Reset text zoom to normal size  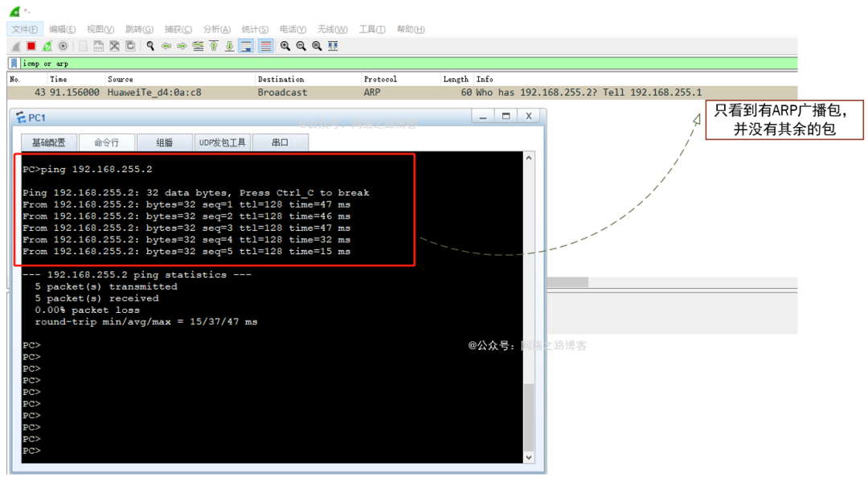point(317,46)
